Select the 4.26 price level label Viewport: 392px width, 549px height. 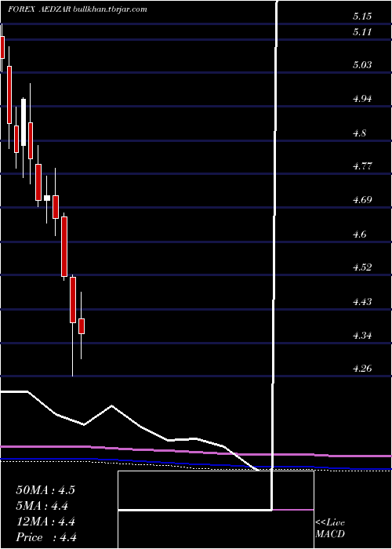[362, 369]
